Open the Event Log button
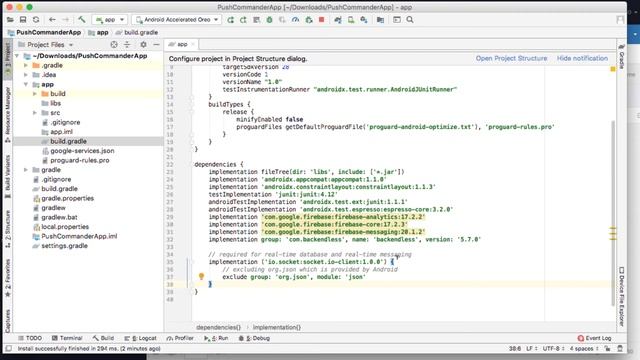640x360 pixels. pos(594,338)
